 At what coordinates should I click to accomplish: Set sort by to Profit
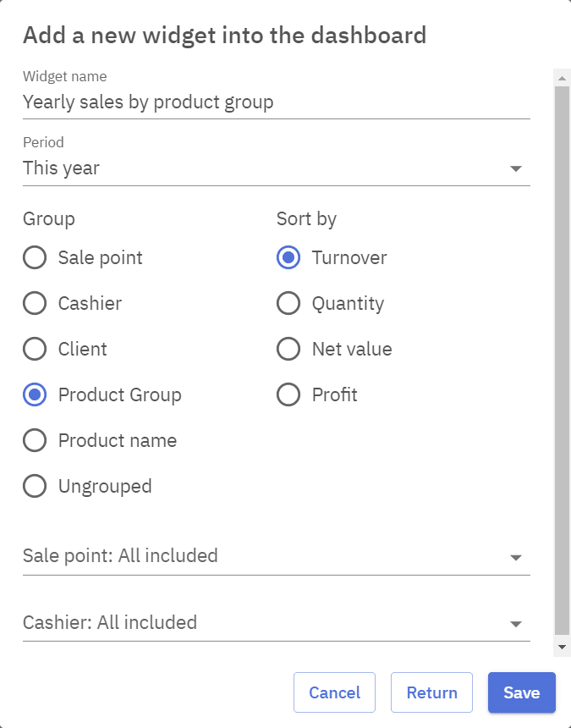288,395
